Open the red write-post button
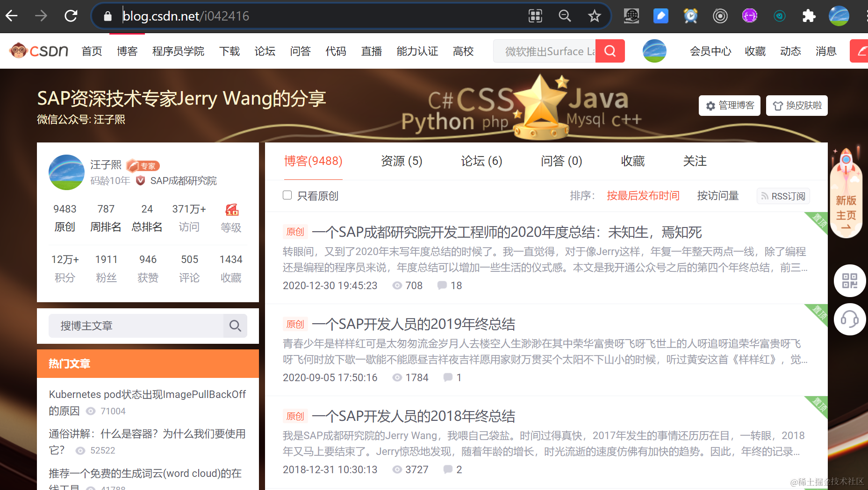The width and height of the screenshot is (868, 490). pyautogui.click(x=859, y=51)
